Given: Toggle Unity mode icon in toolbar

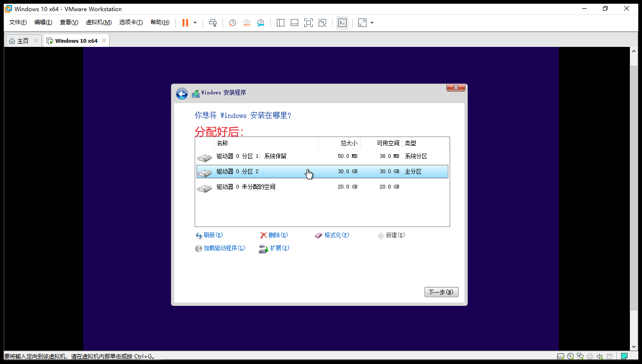Looking at the screenshot, I should click(322, 23).
